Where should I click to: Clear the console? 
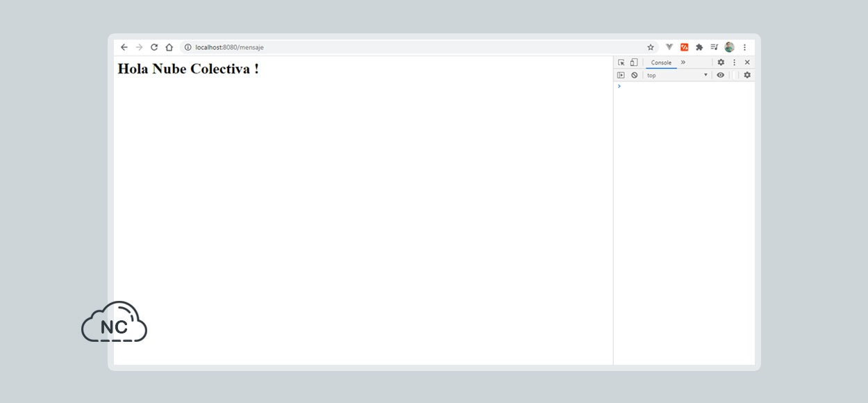click(634, 75)
